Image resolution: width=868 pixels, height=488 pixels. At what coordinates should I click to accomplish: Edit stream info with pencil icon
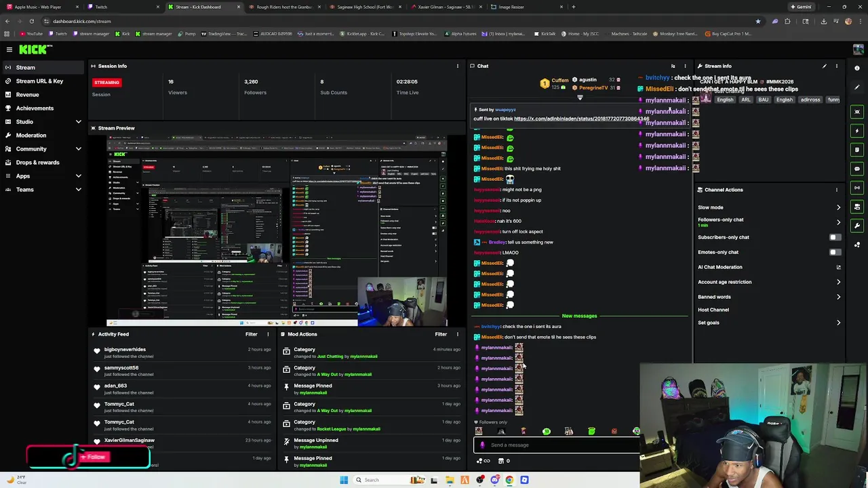824,66
